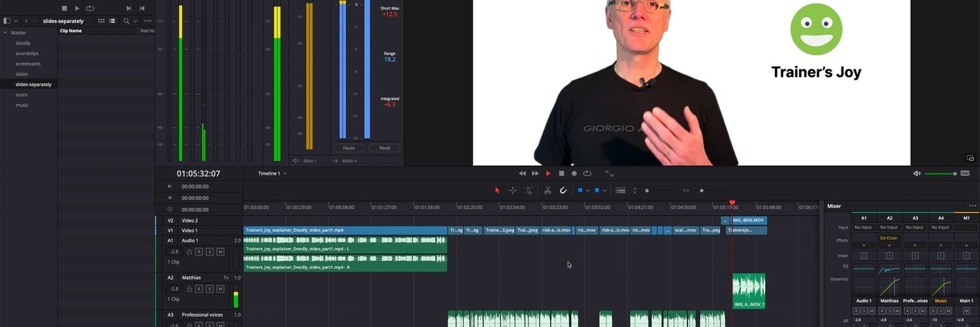Mute the Audio 1 track
Viewport: 980px width, 327px height.
pyautogui.click(x=220, y=252)
